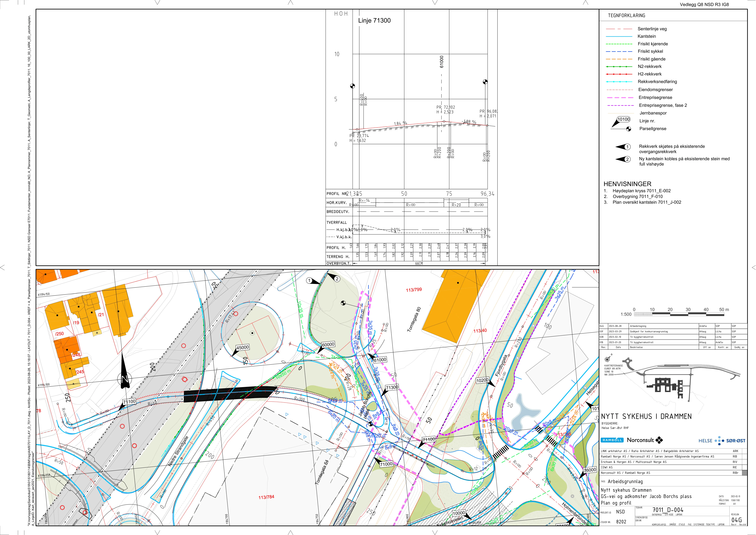Select the 'Rekkverksnedføring' legend label
The height and width of the screenshot is (535, 756).
pyautogui.click(x=657, y=82)
